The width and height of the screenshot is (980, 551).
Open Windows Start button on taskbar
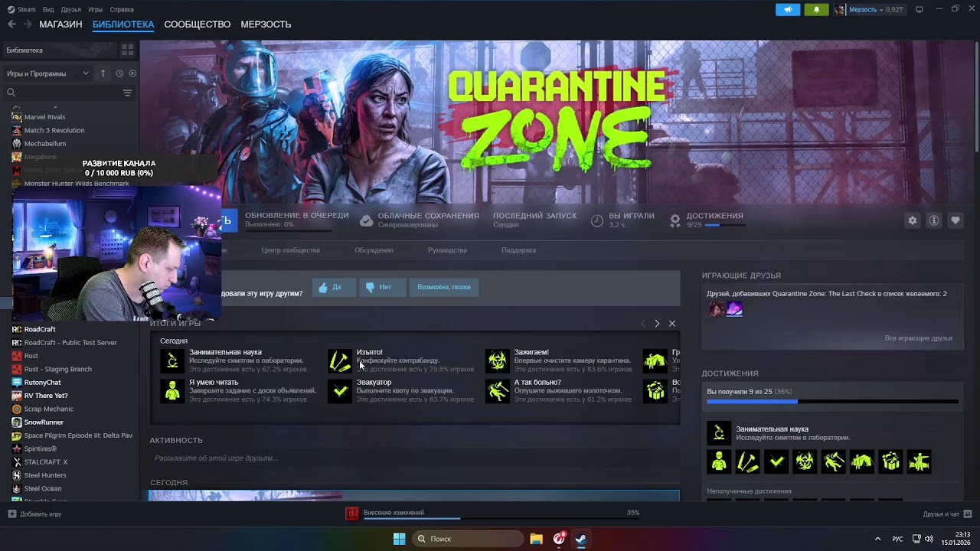click(x=399, y=539)
